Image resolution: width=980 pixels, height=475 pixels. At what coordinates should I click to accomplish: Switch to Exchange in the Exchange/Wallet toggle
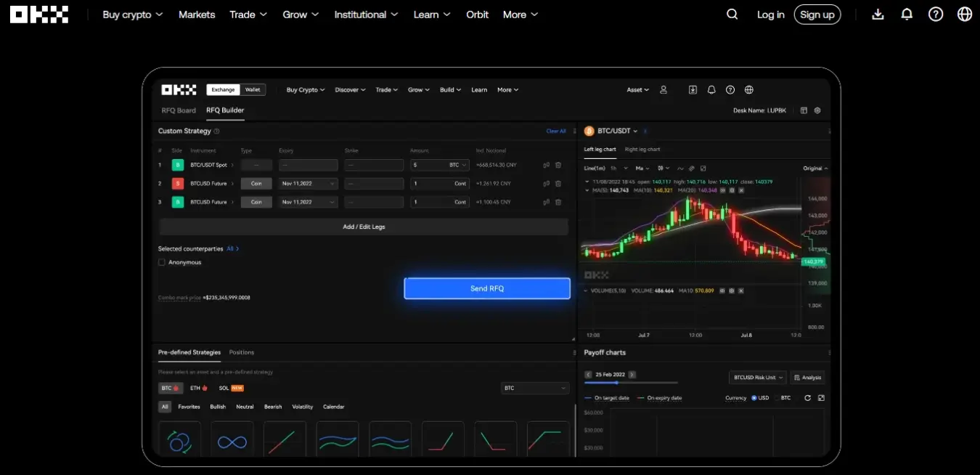coord(224,90)
